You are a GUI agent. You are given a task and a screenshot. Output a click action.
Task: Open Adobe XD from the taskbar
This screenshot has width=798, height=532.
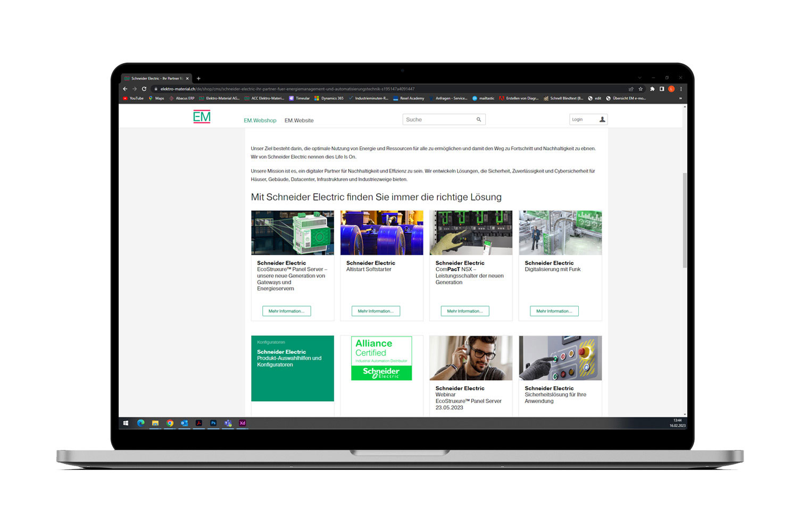tap(243, 423)
